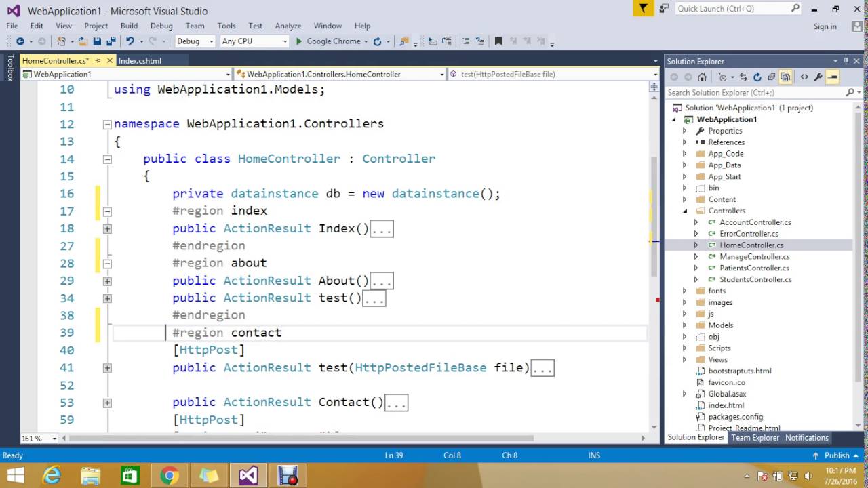Click the search magnifier in Quick Launch
The width and height of the screenshot is (868, 488).
[795, 8]
